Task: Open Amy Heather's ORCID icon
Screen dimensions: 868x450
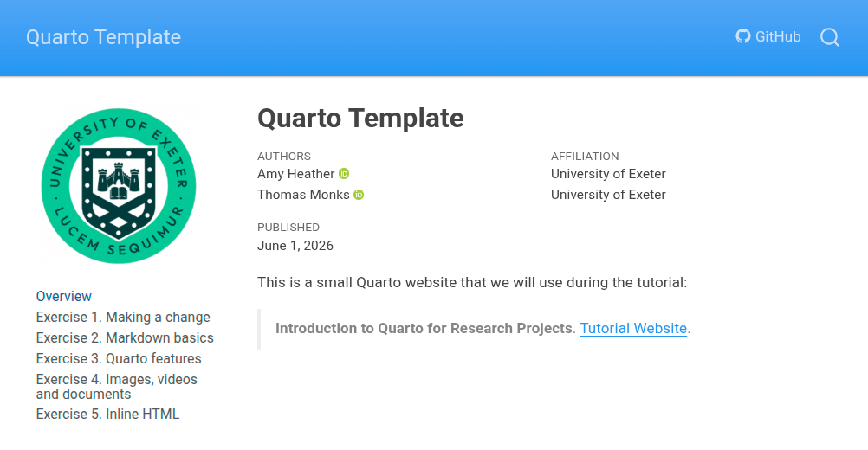Action: coord(344,174)
